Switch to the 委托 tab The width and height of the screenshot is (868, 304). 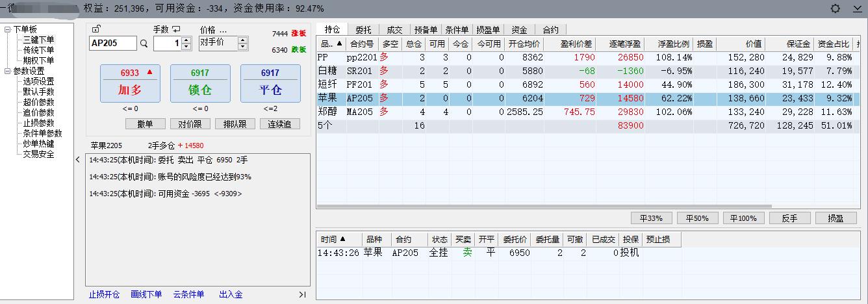[x=363, y=30]
